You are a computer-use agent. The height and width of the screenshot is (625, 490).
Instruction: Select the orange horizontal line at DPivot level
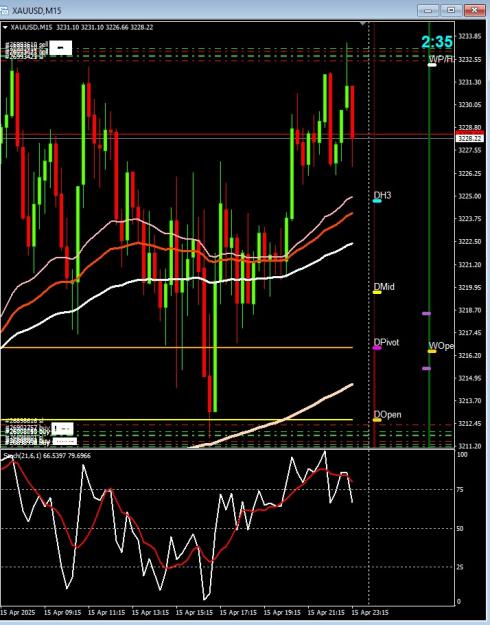point(177,348)
